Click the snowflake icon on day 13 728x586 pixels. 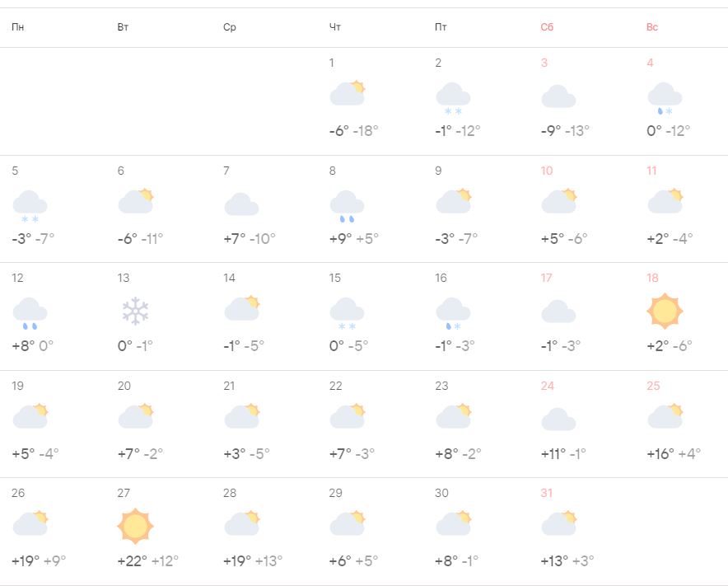point(135,312)
